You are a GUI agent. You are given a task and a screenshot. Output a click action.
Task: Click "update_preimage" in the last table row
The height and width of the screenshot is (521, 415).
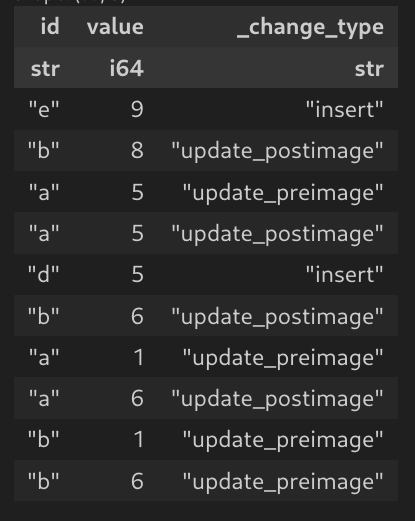click(283, 482)
